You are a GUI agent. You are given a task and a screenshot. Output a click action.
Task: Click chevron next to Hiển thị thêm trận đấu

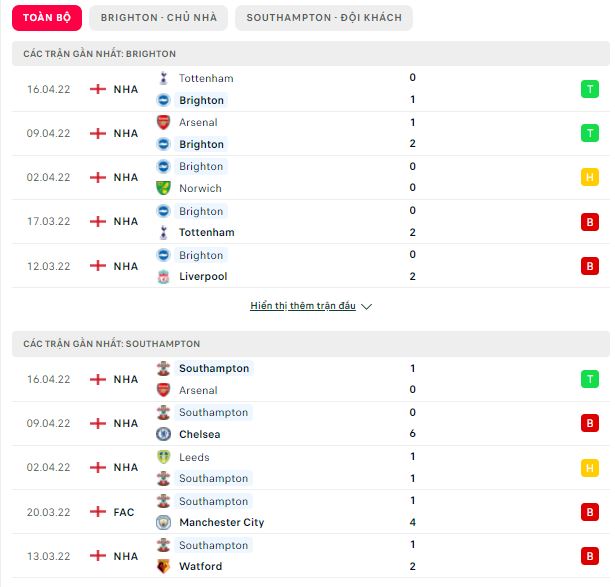click(x=366, y=306)
